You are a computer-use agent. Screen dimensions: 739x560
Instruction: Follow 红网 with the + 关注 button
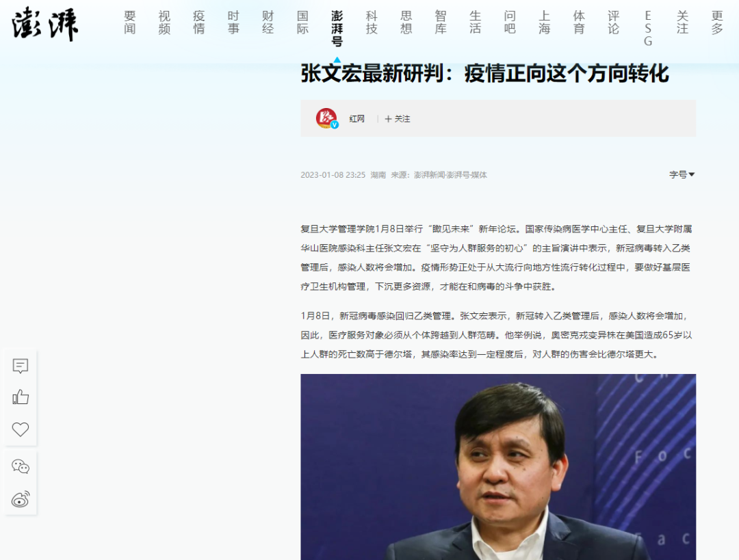coord(398,119)
